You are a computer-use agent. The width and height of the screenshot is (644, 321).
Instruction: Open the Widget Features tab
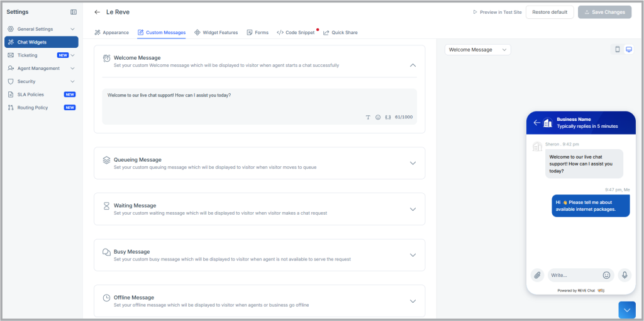click(216, 33)
